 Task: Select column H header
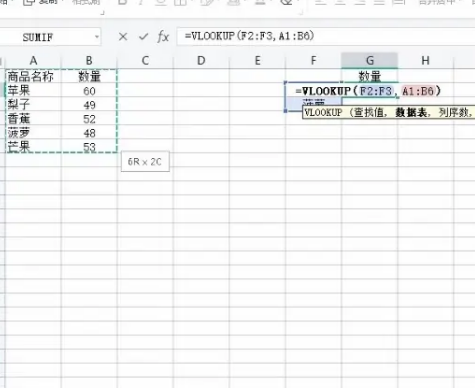425,61
